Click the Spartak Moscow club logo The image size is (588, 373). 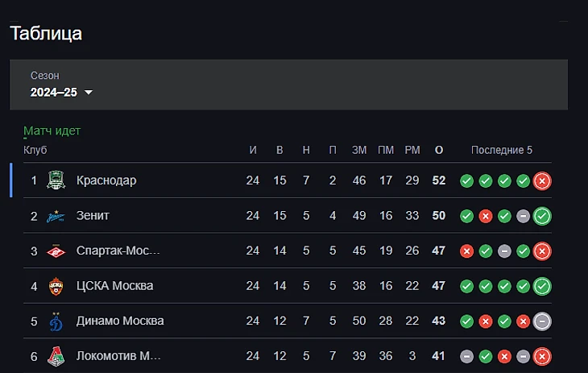(56, 251)
